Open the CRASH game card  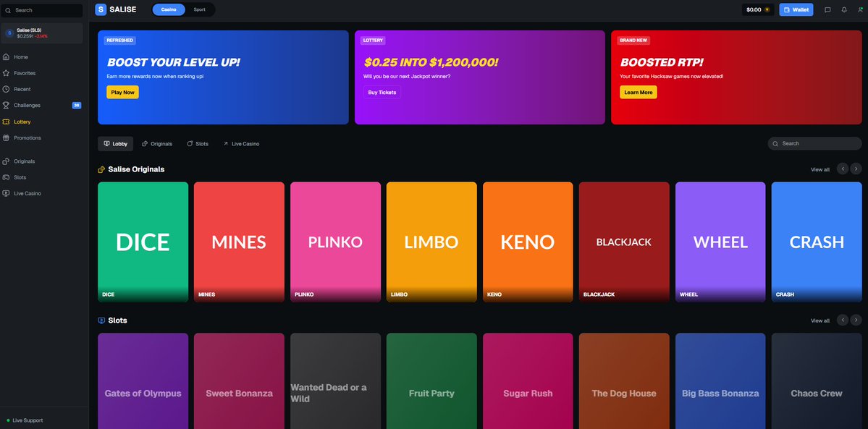817,242
